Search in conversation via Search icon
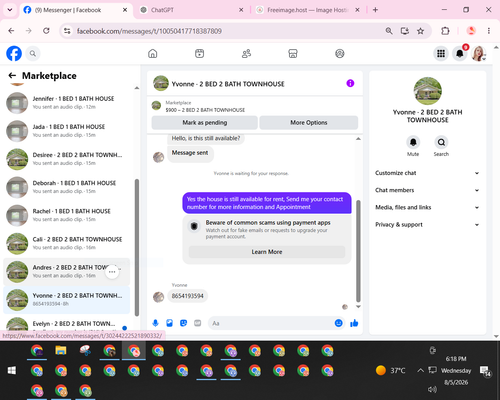Viewport: 500px width, 400px height. [441, 142]
